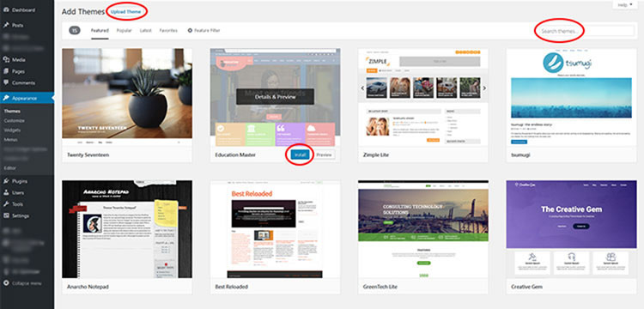The image size is (644, 309).
Task: Click the Add Themes page heading
Action: coord(83,12)
